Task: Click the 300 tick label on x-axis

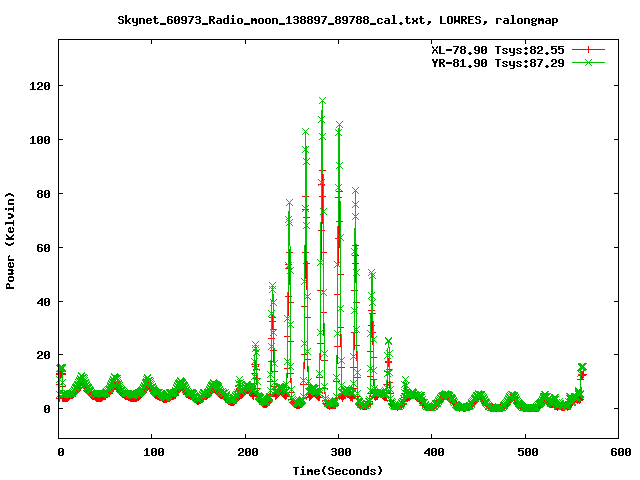Action: (x=339, y=453)
